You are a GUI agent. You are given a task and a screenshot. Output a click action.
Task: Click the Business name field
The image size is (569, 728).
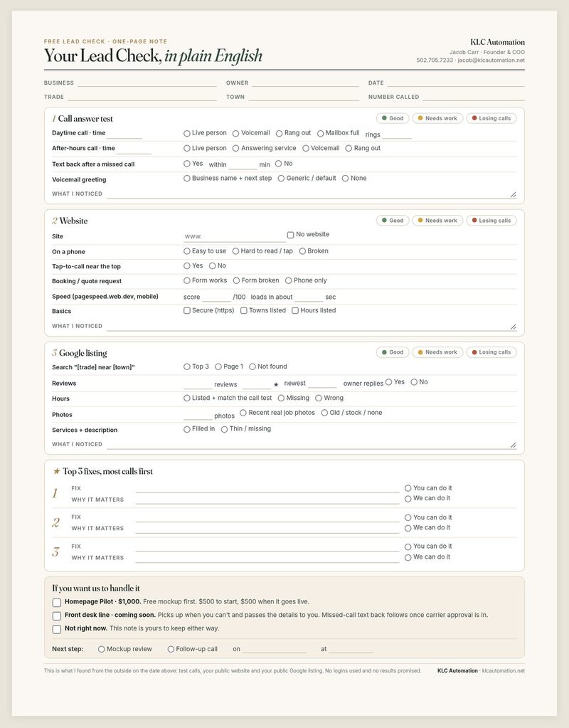(147, 83)
